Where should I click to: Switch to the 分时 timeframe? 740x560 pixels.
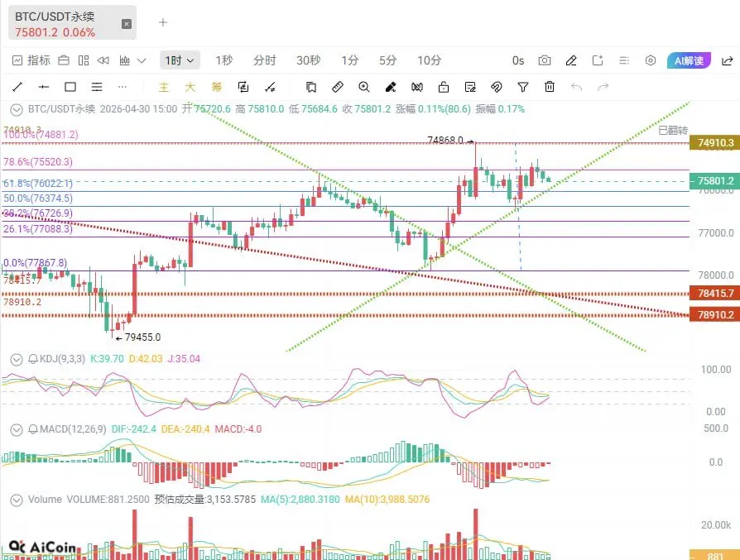pos(264,60)
